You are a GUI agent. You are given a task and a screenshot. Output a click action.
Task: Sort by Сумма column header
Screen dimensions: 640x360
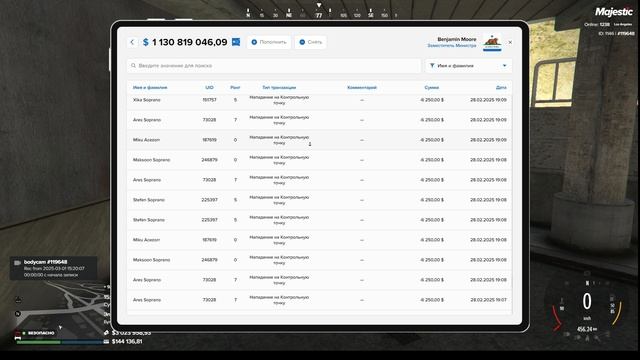431,87
